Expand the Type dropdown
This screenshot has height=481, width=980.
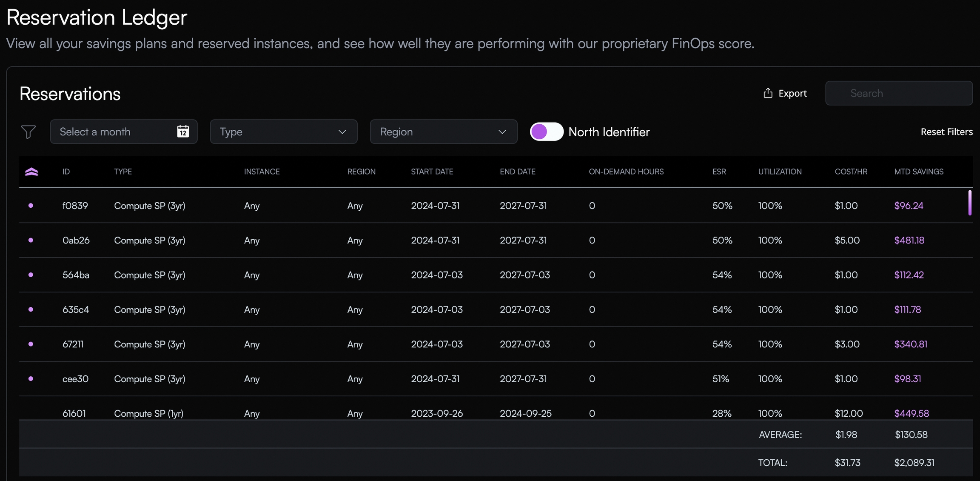tap(283, 132)
